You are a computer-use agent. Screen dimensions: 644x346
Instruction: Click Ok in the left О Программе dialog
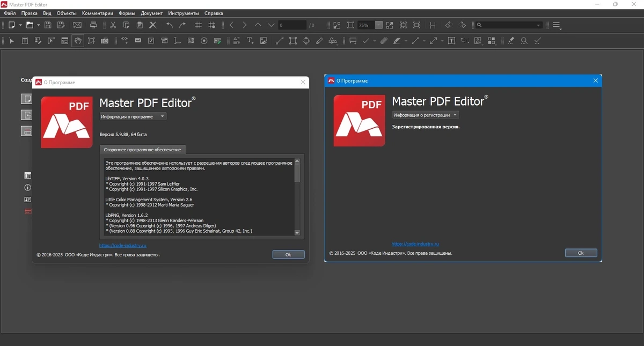coord(288,255)
